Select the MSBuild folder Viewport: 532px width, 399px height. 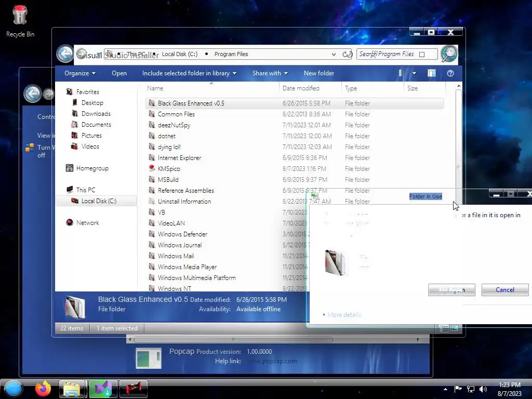click(x=168, y=179)
